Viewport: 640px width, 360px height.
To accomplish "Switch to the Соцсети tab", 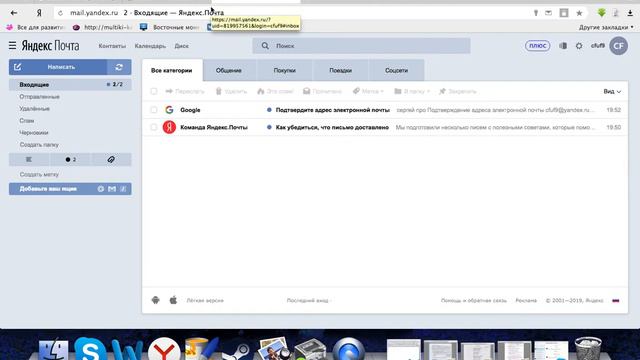I will coord(396,70).
